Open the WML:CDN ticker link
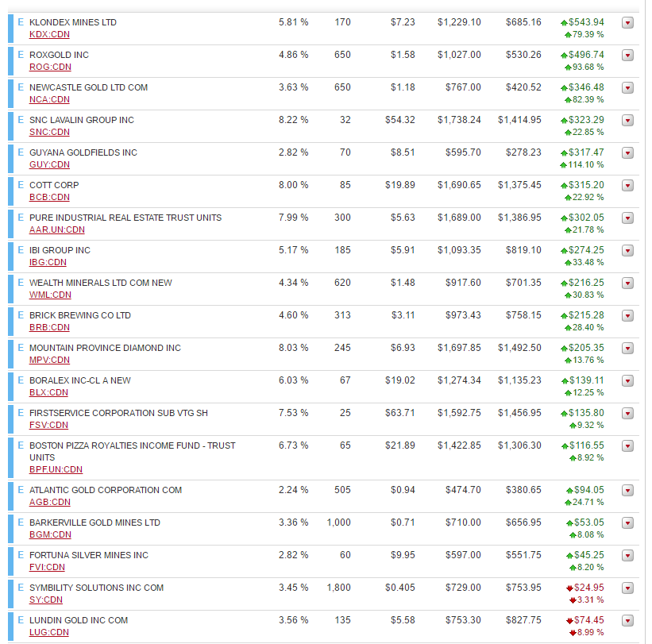This screenshot has height=644, width=652. pos(50,295)
